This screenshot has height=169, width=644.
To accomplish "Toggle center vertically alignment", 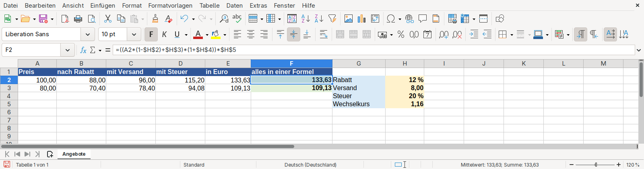I will click(x=293, y=35).
